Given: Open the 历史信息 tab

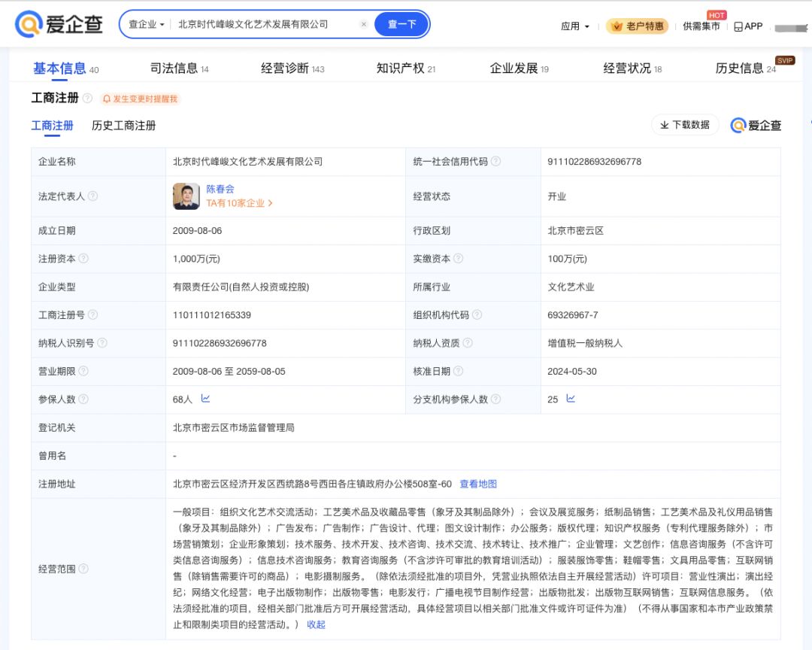Looking at the screenshot, I should click(x=746, y=68).
